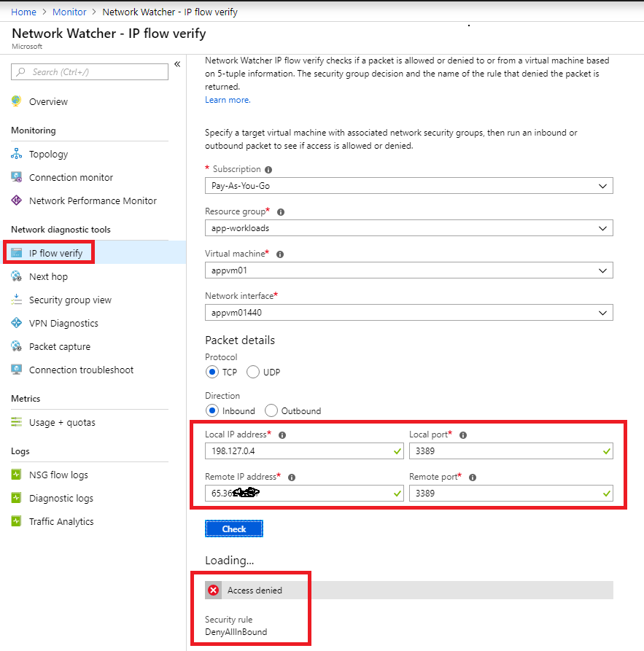Click info icon next to Remote port
Screen dimensions: 644x651
[x=473, y=477]
